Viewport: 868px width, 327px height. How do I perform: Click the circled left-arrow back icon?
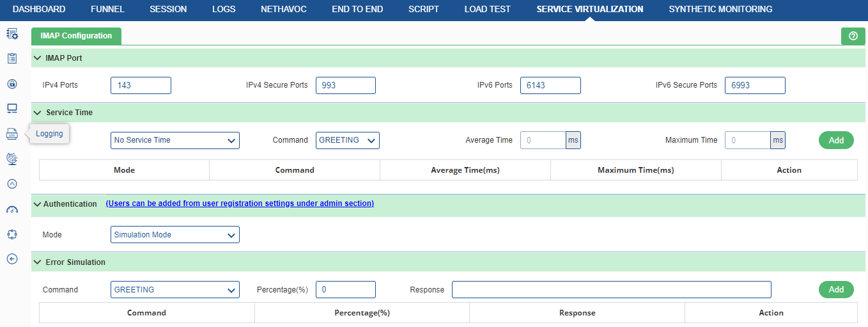12,259
